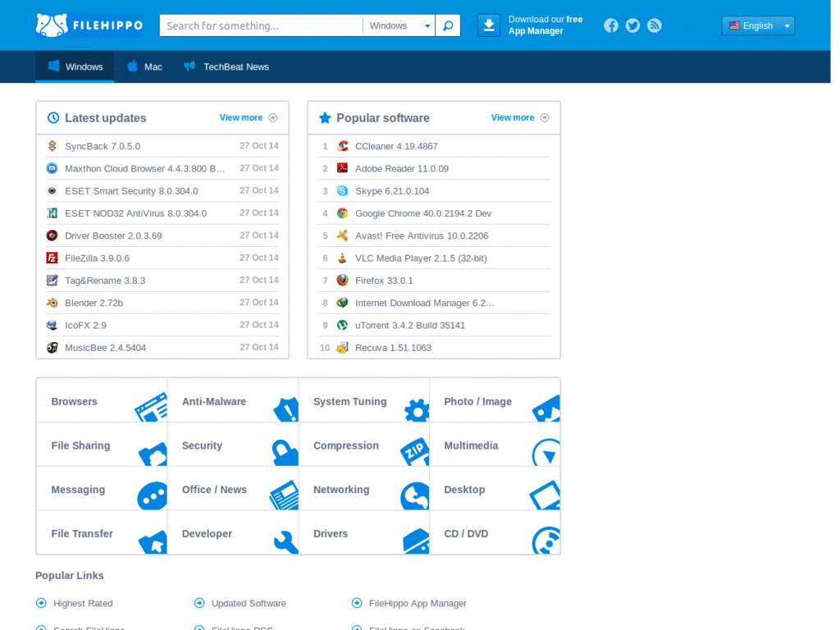Open the Networking category
The image size is (840, 630).
coord(363,489)
